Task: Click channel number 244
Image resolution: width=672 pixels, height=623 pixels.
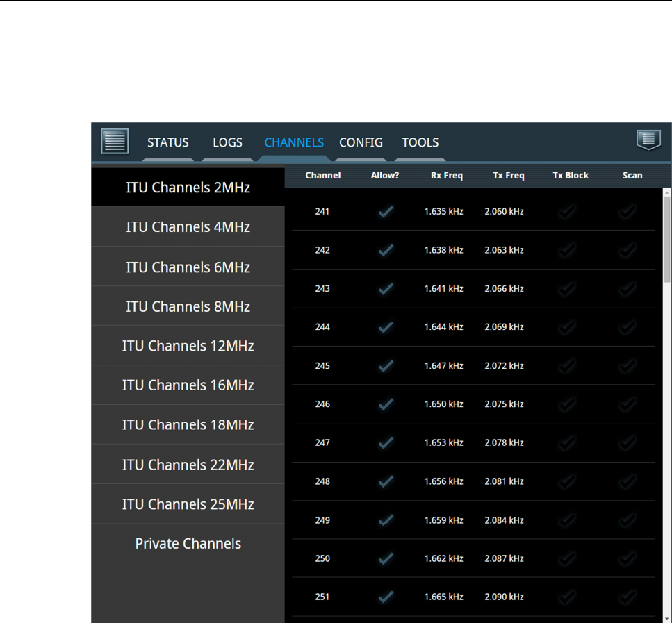Action: [x=322, y=327]
